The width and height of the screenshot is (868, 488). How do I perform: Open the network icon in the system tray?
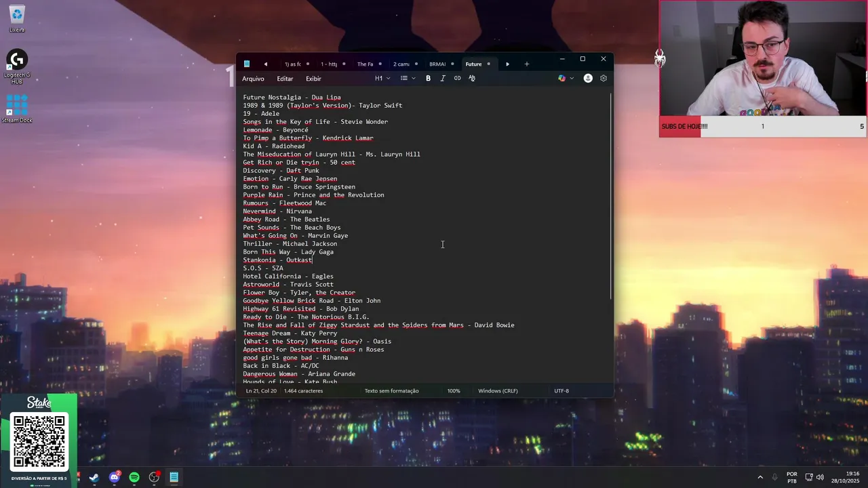(809, 477)
